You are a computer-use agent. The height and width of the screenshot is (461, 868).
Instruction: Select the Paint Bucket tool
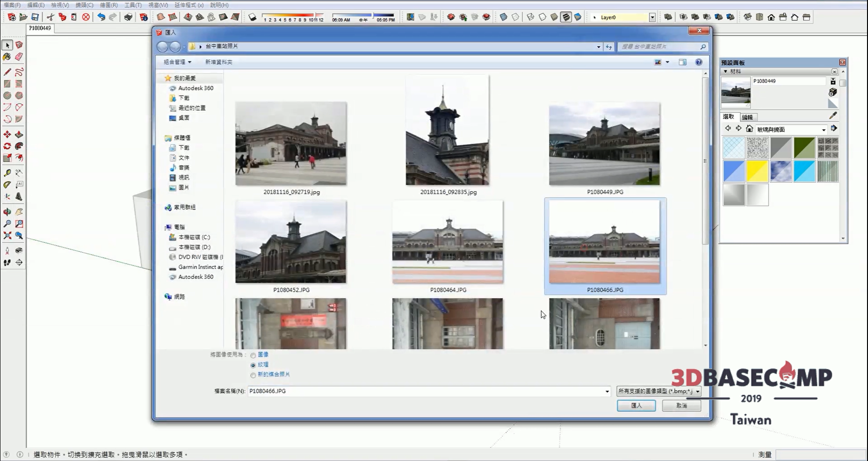pos(7,57)
